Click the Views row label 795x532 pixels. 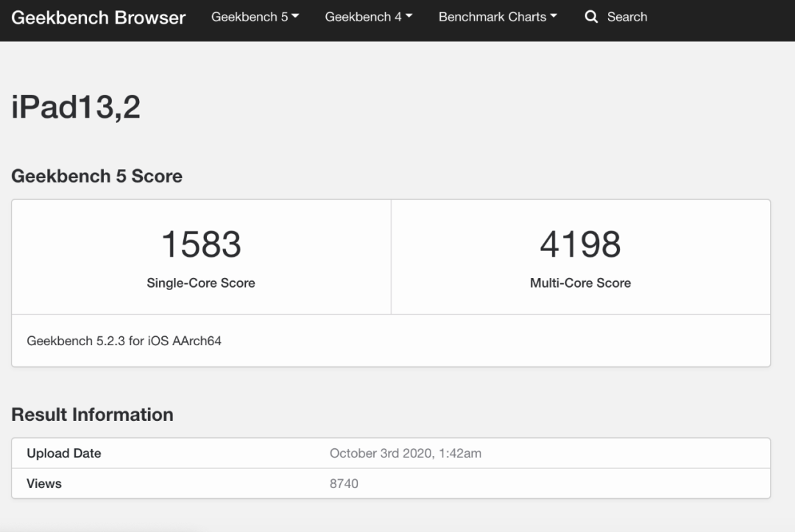coord(44,483)
